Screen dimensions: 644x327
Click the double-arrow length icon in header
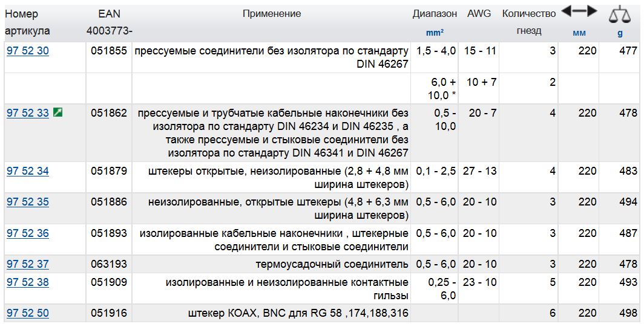579,11
